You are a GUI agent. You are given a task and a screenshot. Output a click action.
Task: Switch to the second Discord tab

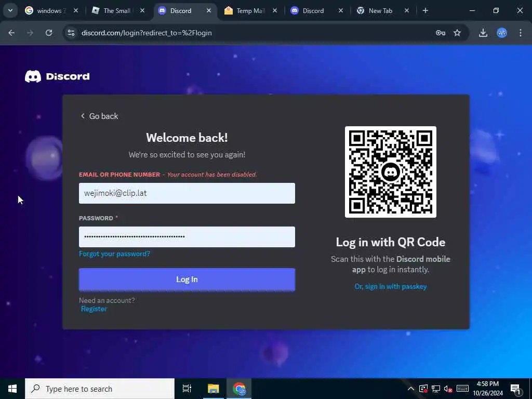317,10
